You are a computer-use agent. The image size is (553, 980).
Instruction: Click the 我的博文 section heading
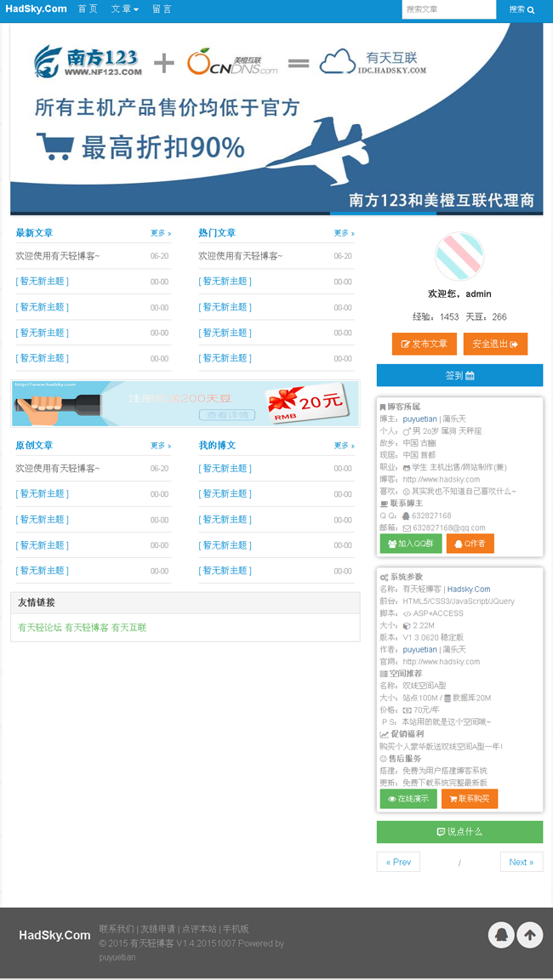pos(218,446)
